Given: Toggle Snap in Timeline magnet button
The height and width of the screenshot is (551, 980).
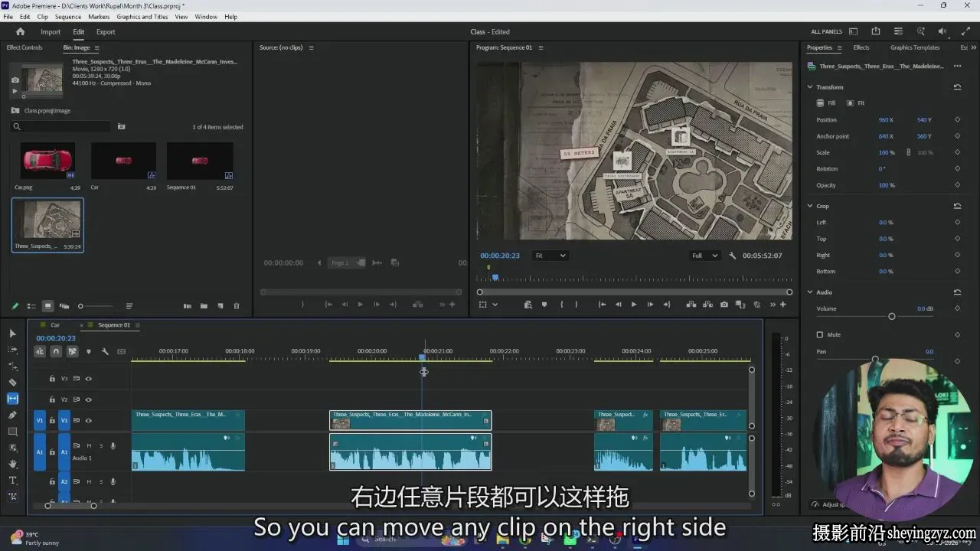Looking at the screenshot, I should (56, 351).
